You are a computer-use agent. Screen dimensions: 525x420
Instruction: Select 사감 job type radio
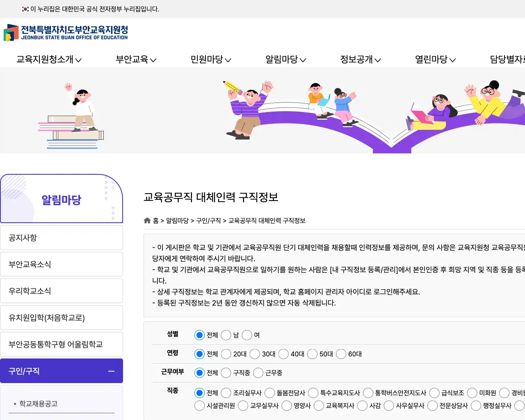362,406
